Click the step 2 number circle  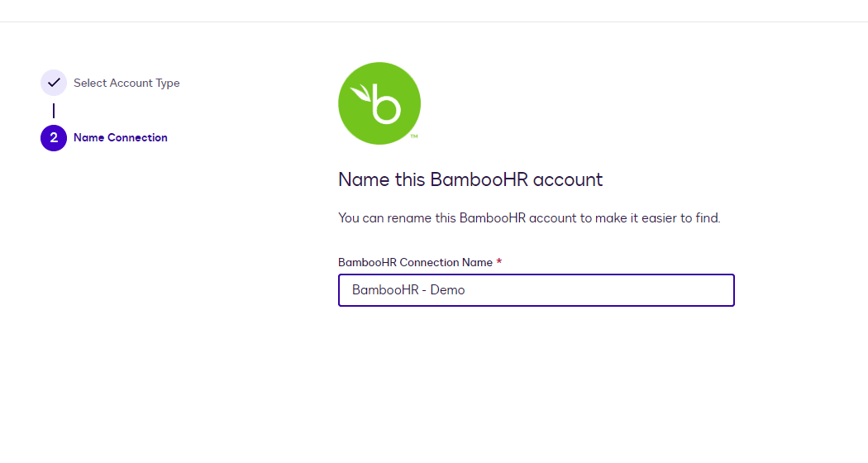54,138
